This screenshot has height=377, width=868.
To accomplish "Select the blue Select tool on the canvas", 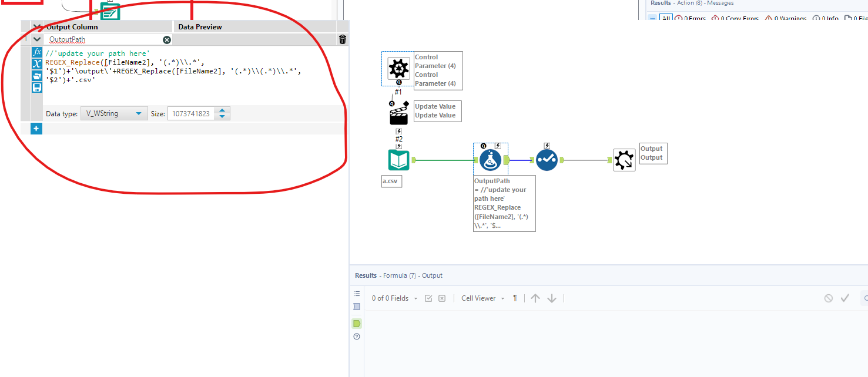I will [547, 159].
